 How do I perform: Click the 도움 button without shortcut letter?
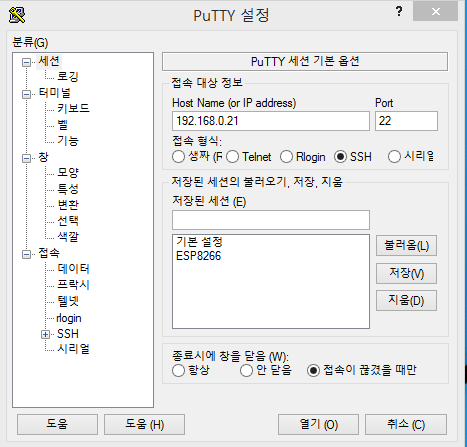pyautogui.click(x=57, y=424)
